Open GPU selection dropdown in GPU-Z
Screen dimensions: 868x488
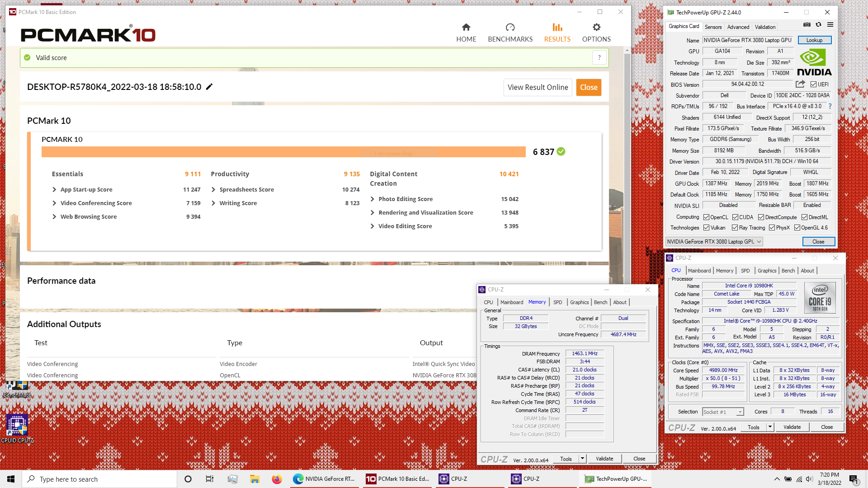tap(714, 242)
